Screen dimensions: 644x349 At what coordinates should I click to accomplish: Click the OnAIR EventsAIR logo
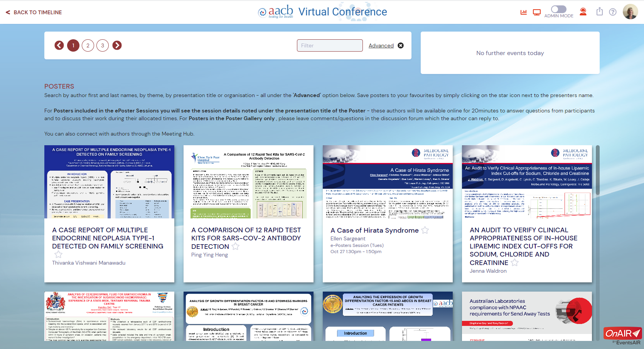point(623,336)
